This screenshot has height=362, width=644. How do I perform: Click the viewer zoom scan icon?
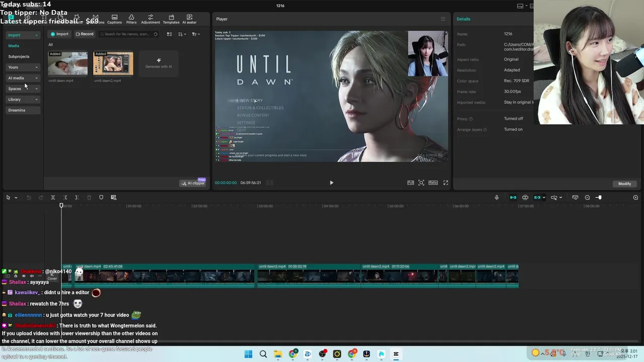click(x=421, y=183)
